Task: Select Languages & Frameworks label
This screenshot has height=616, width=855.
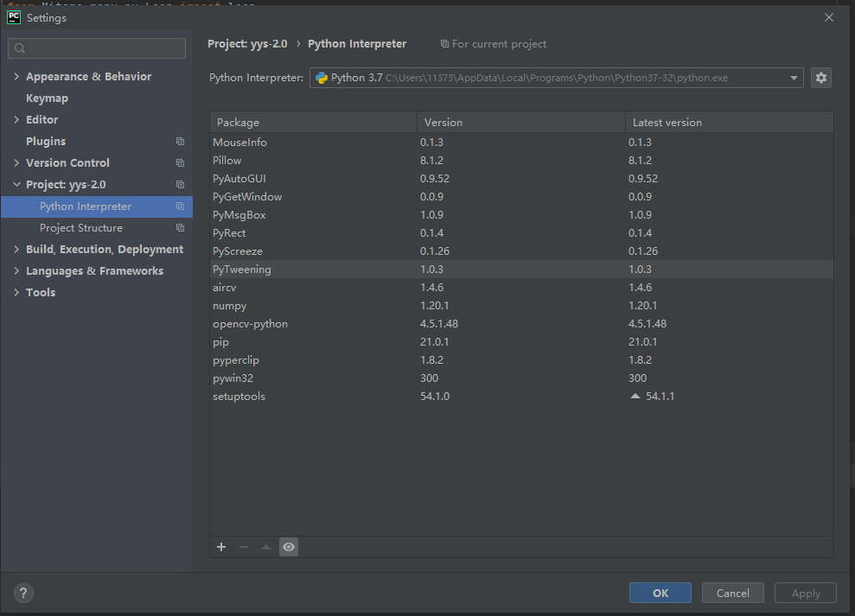Action: [x=95, y=271]
